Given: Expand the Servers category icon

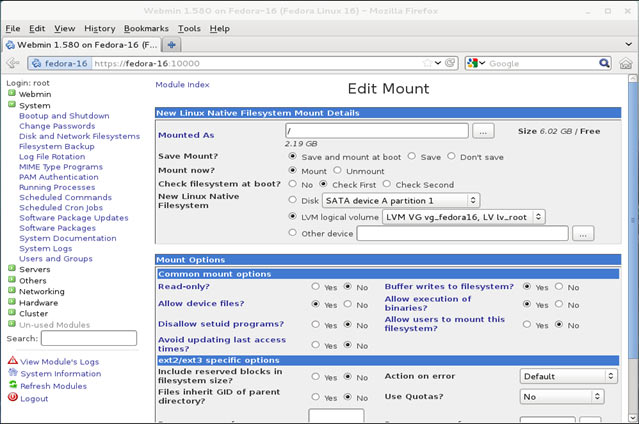Looking at the screenshot, I should (12, 269).
